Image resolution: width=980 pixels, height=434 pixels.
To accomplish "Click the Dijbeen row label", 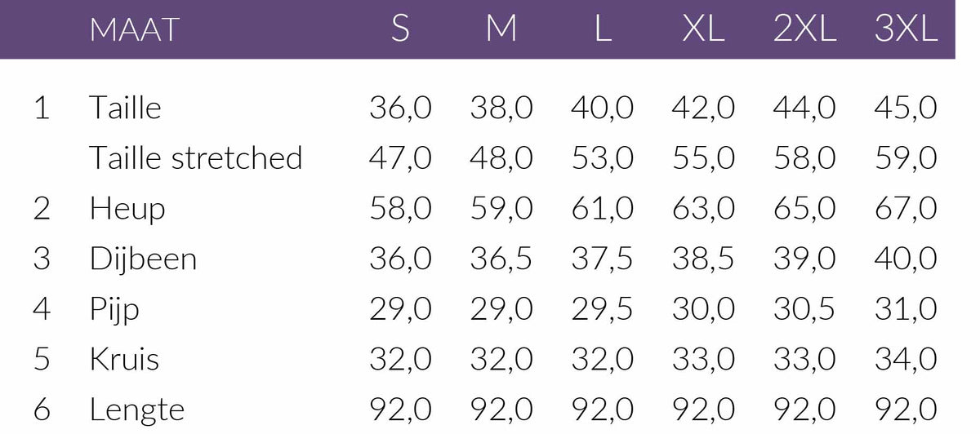I will 143,259.
